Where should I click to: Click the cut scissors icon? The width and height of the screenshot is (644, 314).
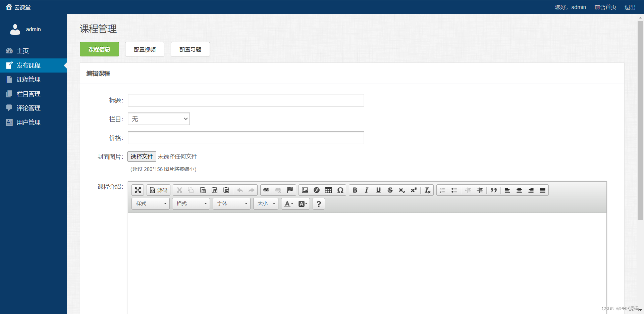click(179, 190)
